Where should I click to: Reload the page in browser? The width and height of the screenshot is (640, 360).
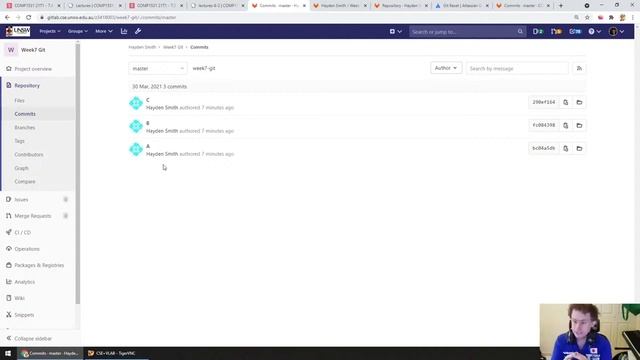[x=29, y=18]
